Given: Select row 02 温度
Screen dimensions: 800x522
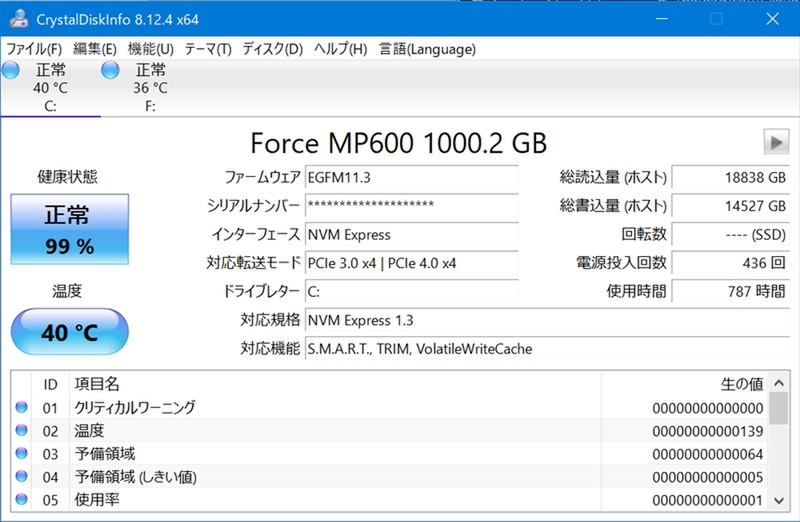Looking at the screenshot, I should (x=390, y=431).
